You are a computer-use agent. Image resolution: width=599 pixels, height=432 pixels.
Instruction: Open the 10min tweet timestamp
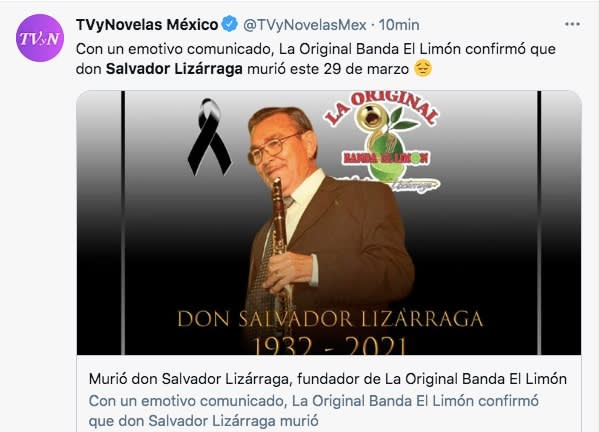(399, 25)
